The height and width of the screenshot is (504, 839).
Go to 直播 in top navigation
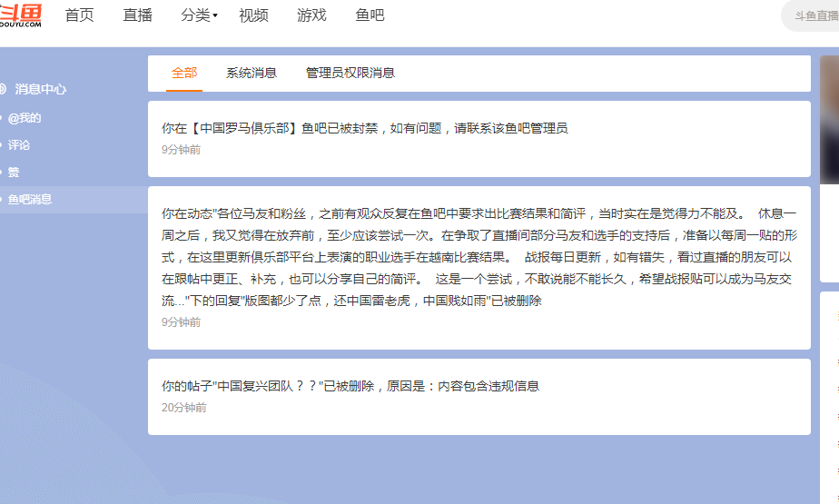point(137,15)
